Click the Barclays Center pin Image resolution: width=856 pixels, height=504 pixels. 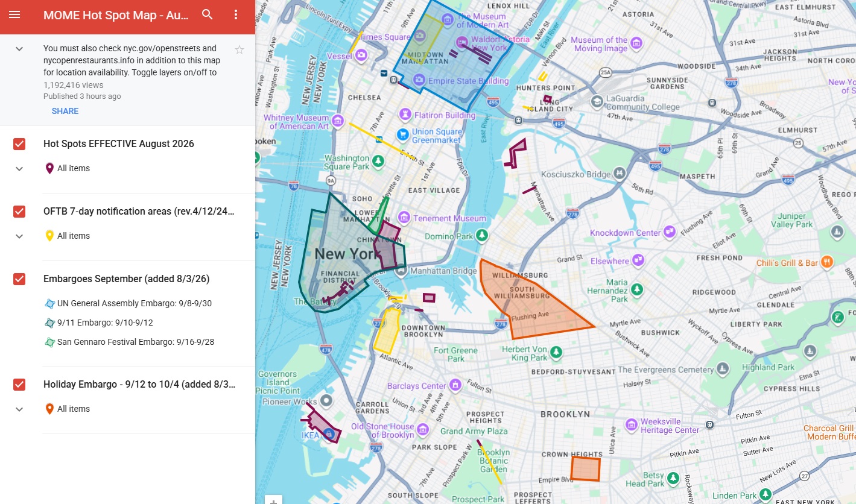tap(455, 385)
